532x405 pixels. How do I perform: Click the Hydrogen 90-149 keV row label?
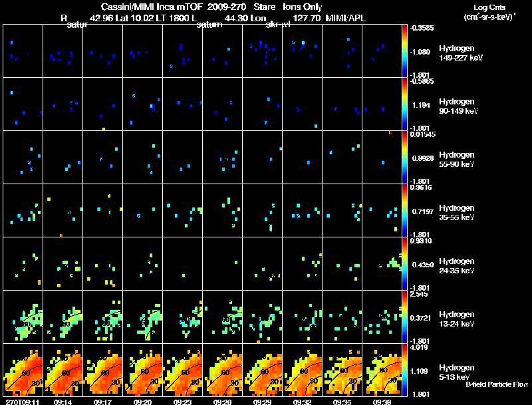coord(458,106)
